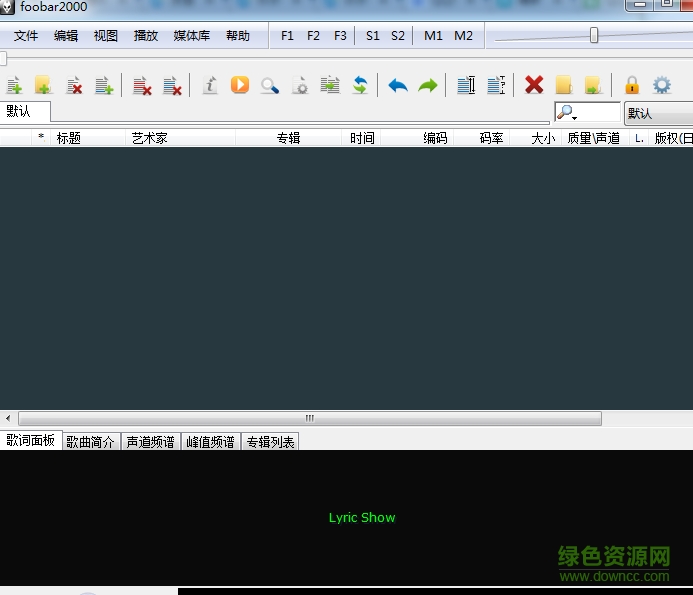The image size is (693, 595).
Task: Switch to the 歌曲简介 tab
Action: [91, 441]
